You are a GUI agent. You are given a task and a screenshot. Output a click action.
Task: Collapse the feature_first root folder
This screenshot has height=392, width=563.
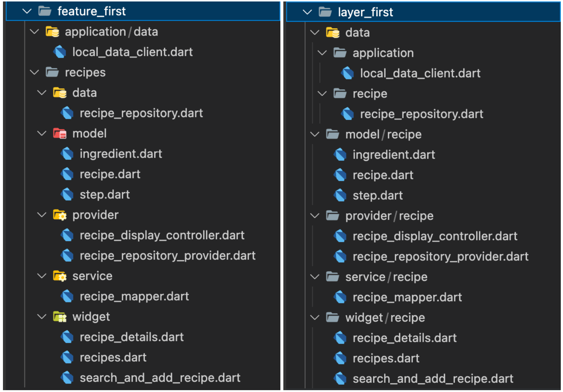27,11
